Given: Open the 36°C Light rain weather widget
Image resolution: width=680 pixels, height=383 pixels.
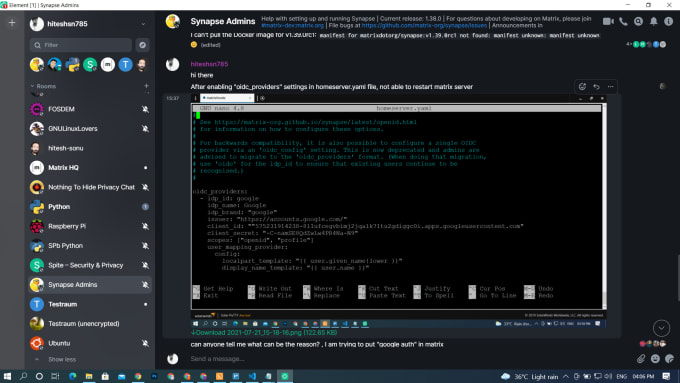Looking at the screenshot, I should click(529, 376).
